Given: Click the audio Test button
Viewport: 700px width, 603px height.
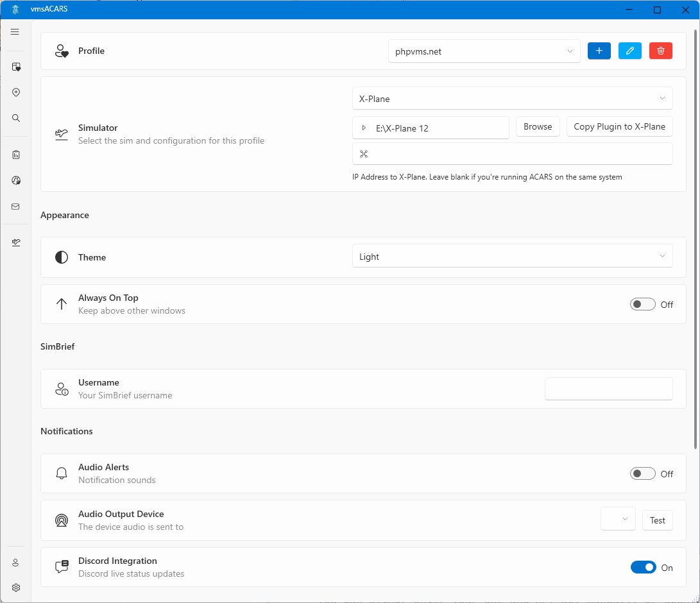Looking at the screenshot, I should point(658,520).
